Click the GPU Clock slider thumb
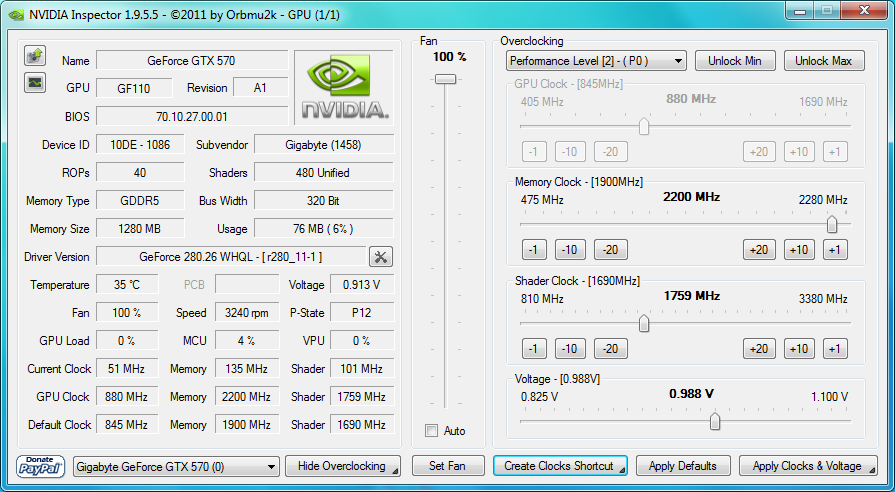 644,126
